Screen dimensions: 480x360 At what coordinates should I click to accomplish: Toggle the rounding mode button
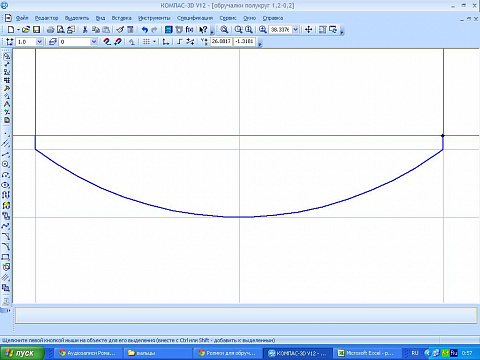[190, 42]
